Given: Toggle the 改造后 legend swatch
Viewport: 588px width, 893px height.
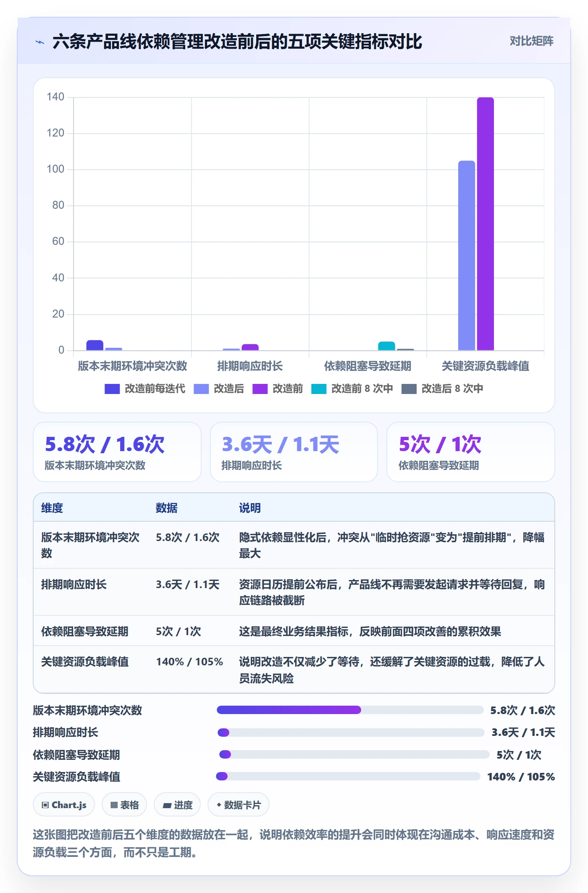Looking at the screenshot, I should click(201, 389).
